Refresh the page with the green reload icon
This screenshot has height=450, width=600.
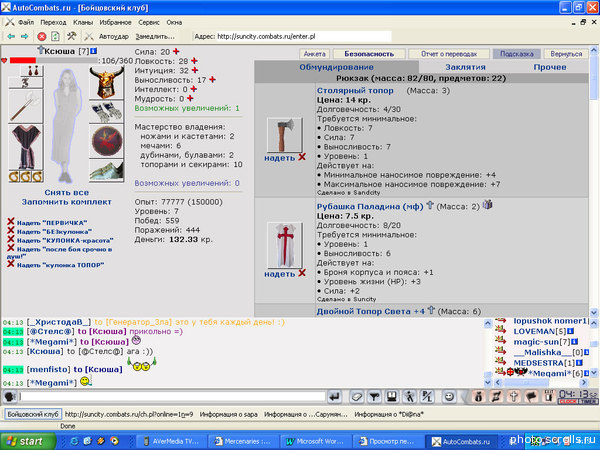click(x=55, y=36)
